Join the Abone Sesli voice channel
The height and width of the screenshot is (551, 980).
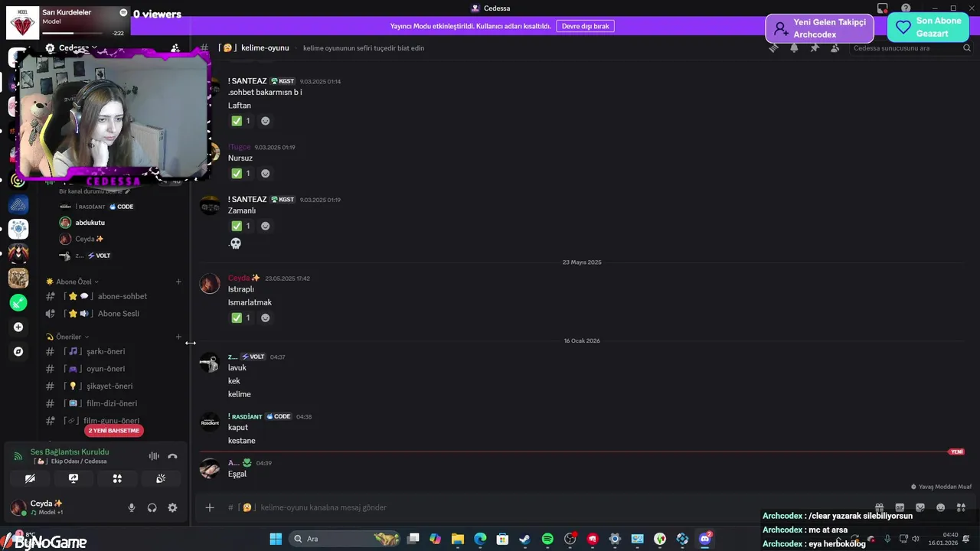tap(115, 314)
